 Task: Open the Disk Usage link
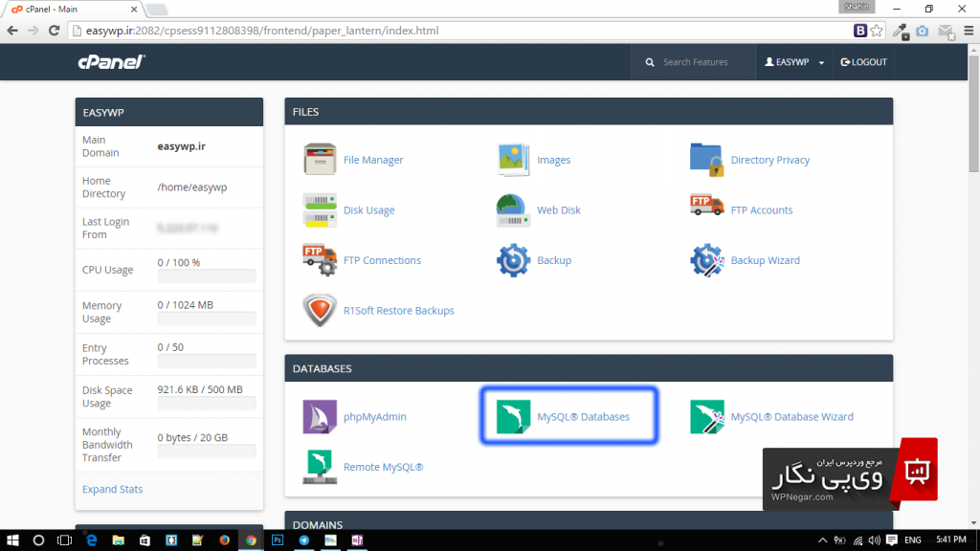[368, 209]
